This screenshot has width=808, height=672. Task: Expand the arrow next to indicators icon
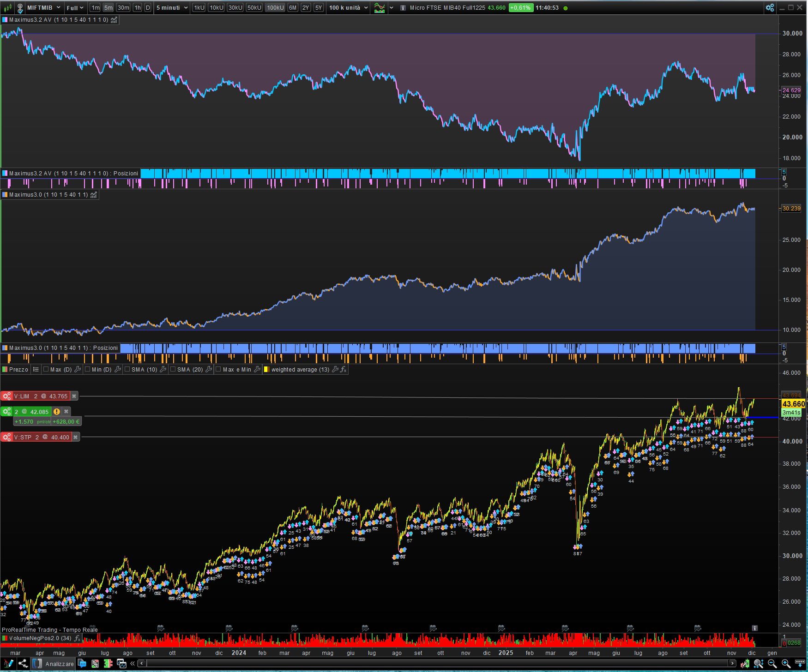point(392,8)
